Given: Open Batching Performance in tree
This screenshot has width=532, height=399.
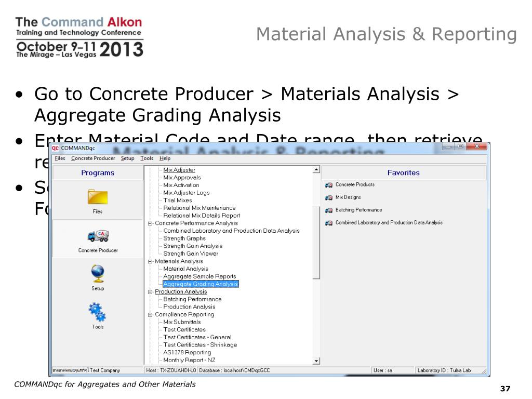Looking at the screenshot, I should pyautogui.click(x=192, y=299).
